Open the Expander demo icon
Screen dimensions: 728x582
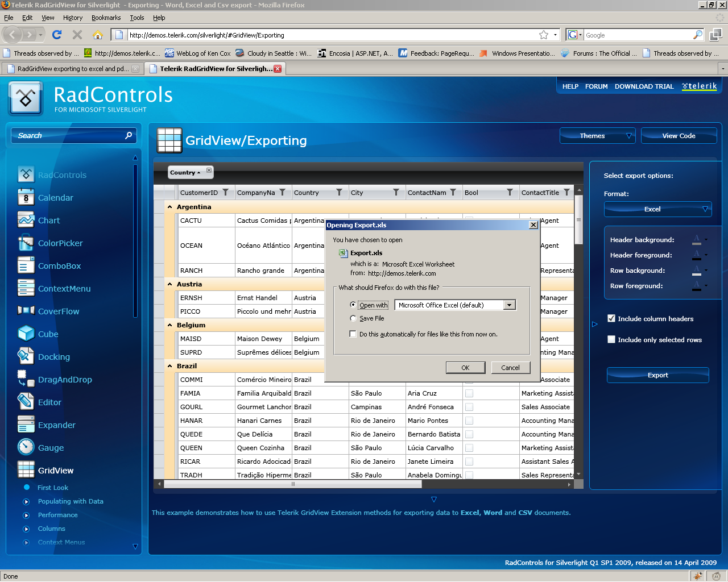click(26, 425)
